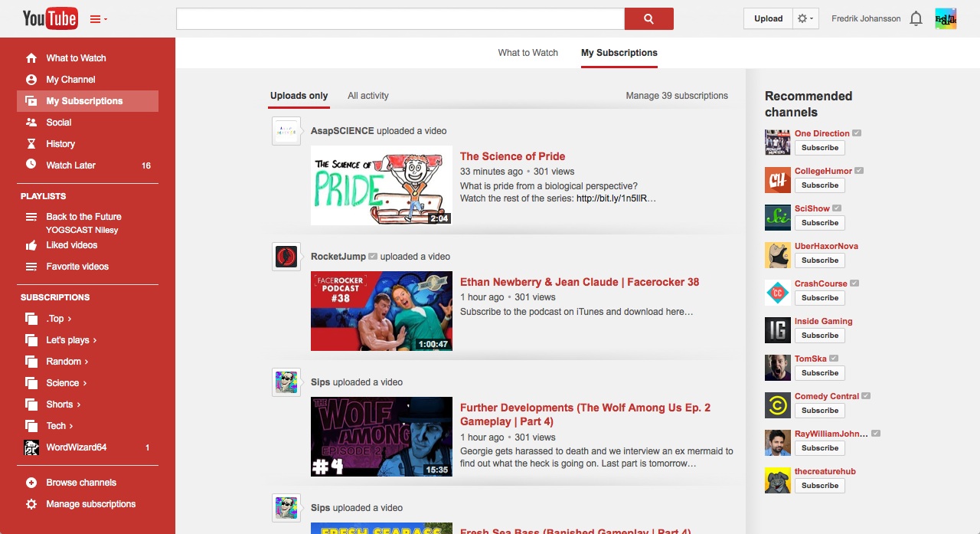Open the Sips avatar above Further Developments
Viewport: 980px width, 534px height.
click(x=286, y=382)
